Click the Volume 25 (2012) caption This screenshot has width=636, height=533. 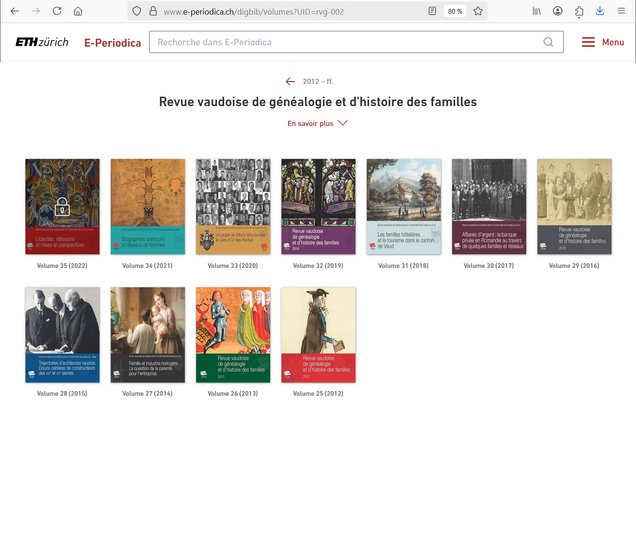tap(318, 393)
